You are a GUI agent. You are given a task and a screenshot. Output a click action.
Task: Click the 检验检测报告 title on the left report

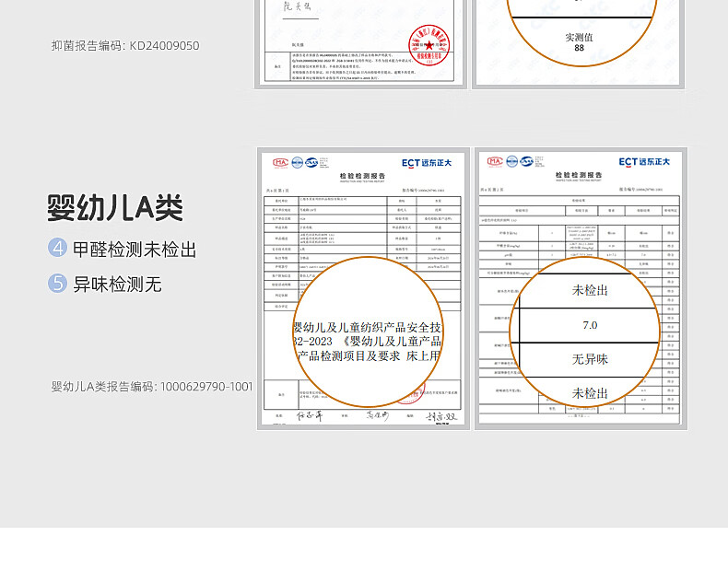(362, 176)
